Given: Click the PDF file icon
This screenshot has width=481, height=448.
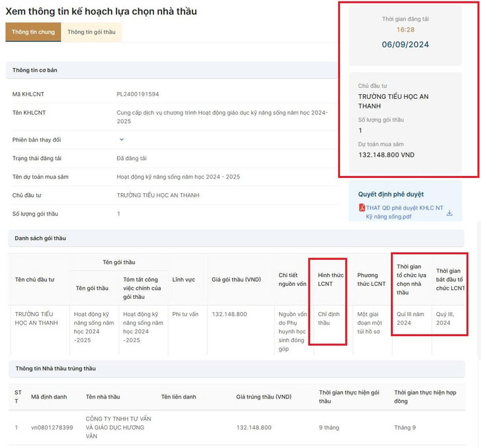Looking at the screenshot, I should coord(362,208).
